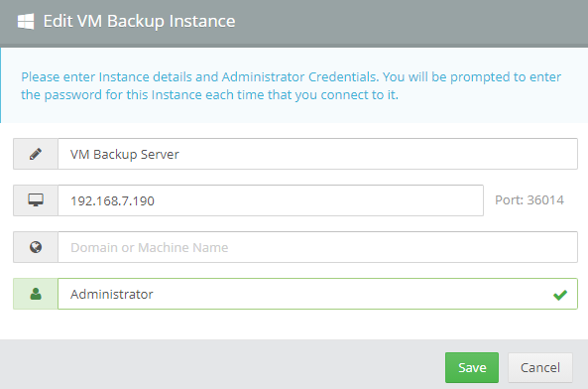This screenshot has width=588, height=389.
Task: Click the 'VM Backup Server' text in the name box
Action: [x=125, y=155]
